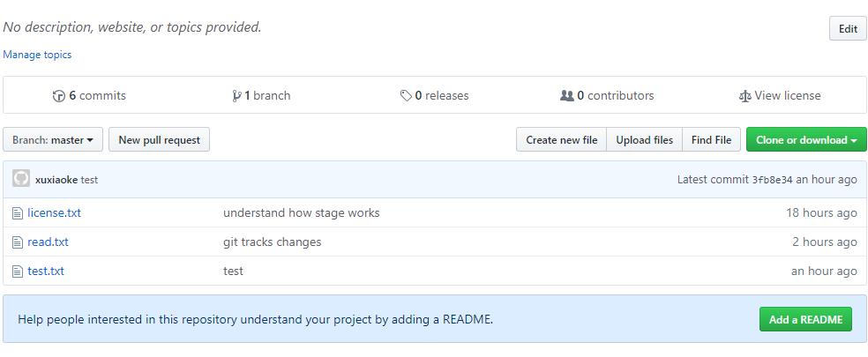Click the contributors people icon

click(x=567, y=95)
